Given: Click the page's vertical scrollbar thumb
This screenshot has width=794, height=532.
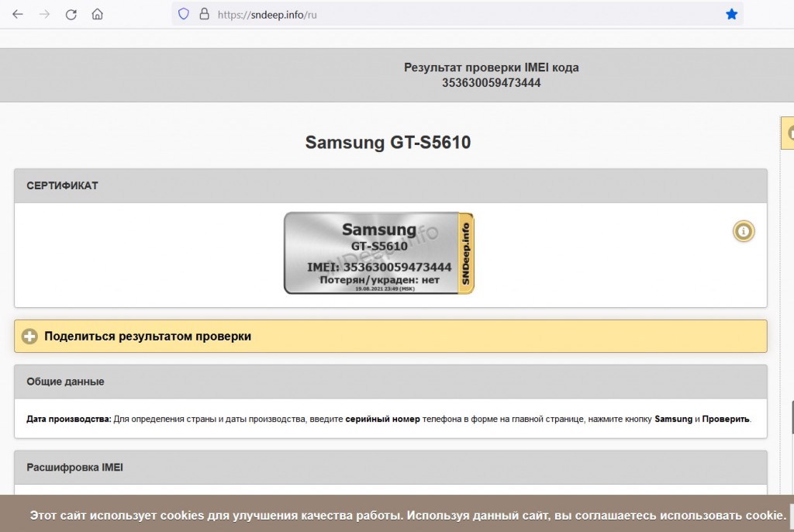Looking at the screenshot, I should (792, 417).
